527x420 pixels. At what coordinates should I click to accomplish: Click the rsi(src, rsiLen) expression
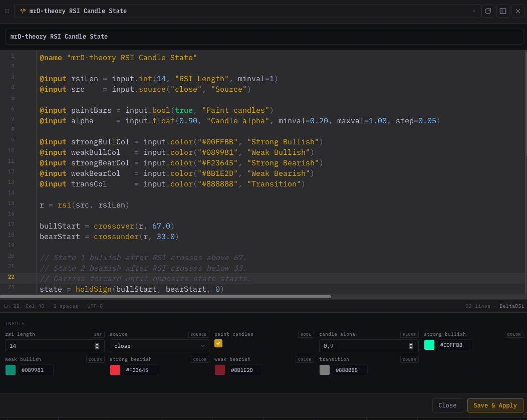tap(93, 205)
